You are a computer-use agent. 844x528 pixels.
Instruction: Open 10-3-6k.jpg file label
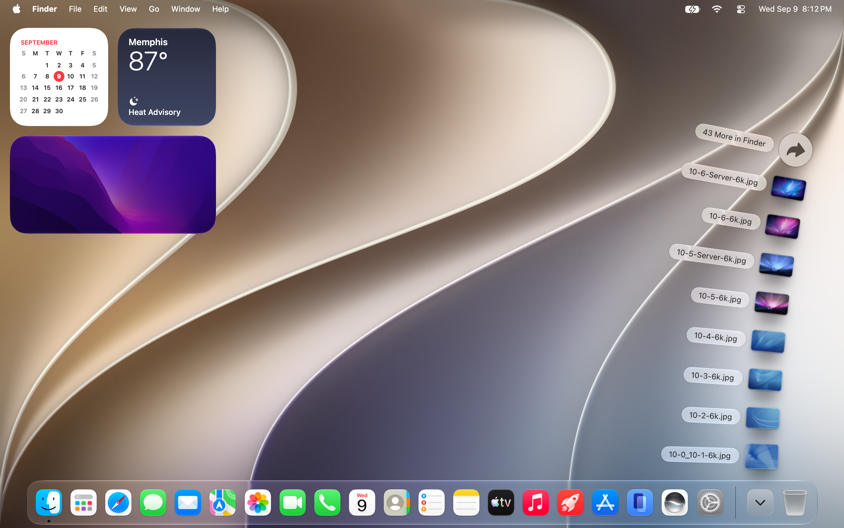[713, 376]
